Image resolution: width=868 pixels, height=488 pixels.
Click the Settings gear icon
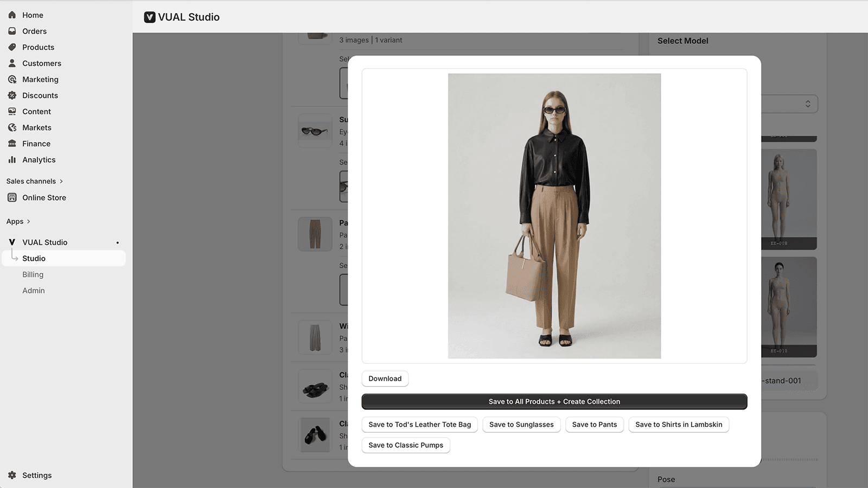[12, 476]
